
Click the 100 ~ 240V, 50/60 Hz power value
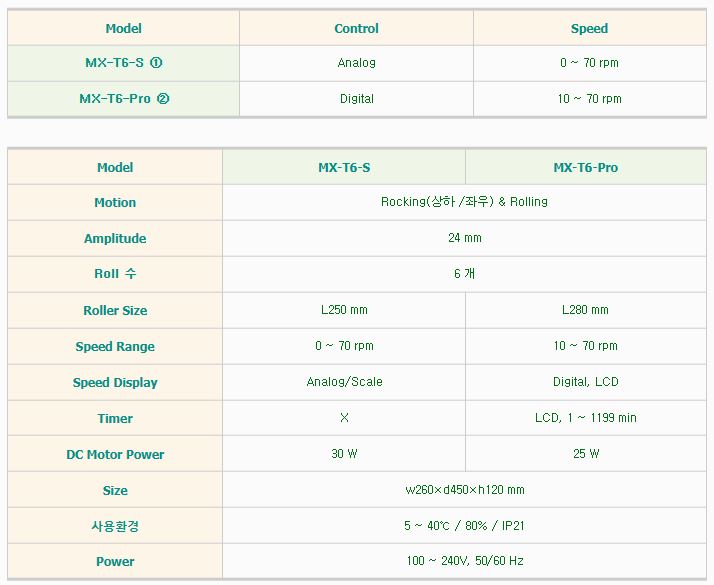pos(464,562)
